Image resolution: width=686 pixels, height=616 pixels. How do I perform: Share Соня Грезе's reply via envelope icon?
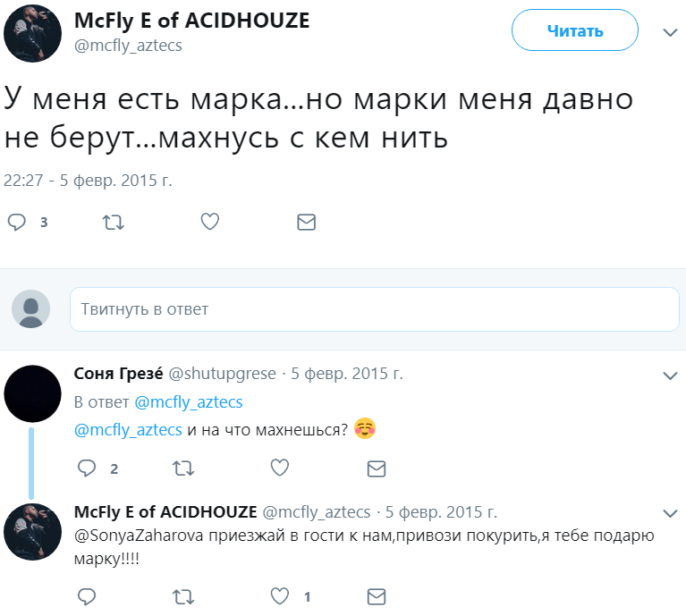click(377, 468)
